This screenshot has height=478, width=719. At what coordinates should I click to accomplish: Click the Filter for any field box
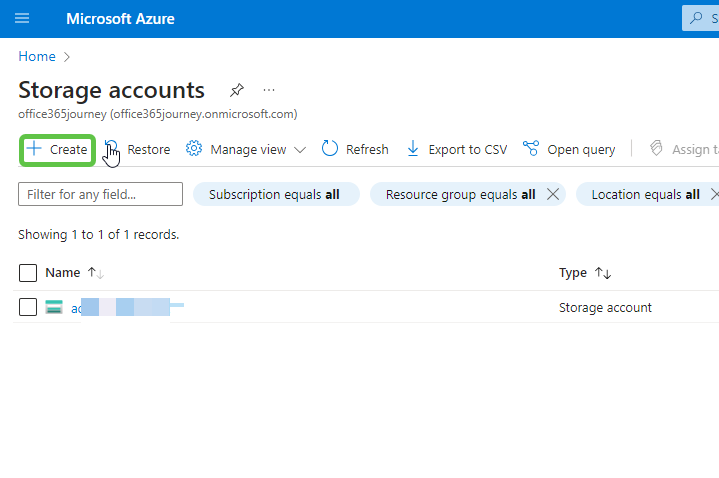tap(100, 194)
